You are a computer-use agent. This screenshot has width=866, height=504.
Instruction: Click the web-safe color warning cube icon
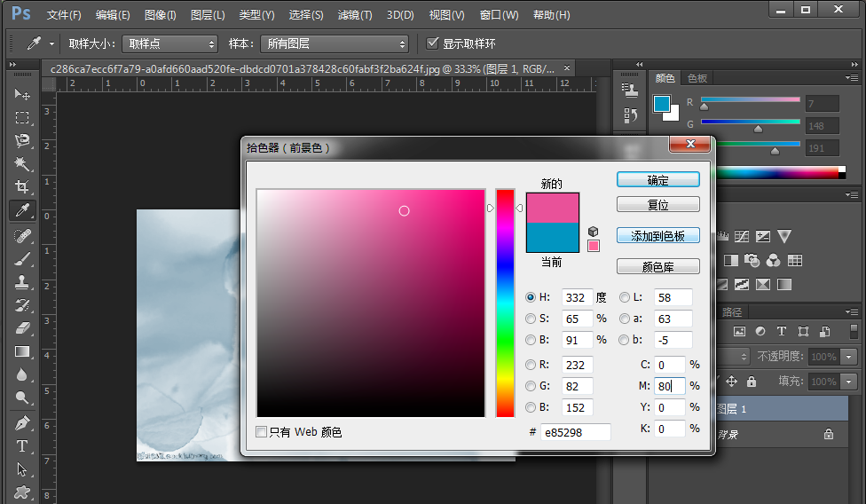pos(593,232)
